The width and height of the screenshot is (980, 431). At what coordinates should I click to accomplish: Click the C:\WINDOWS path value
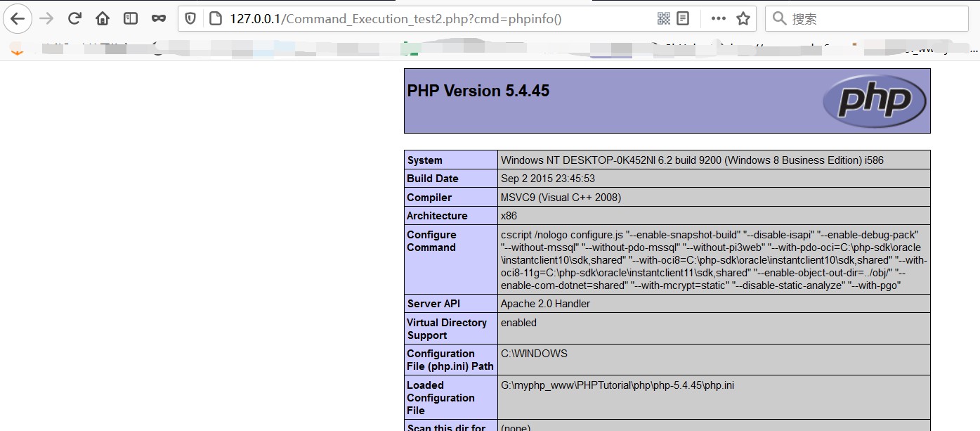(534, 354)
